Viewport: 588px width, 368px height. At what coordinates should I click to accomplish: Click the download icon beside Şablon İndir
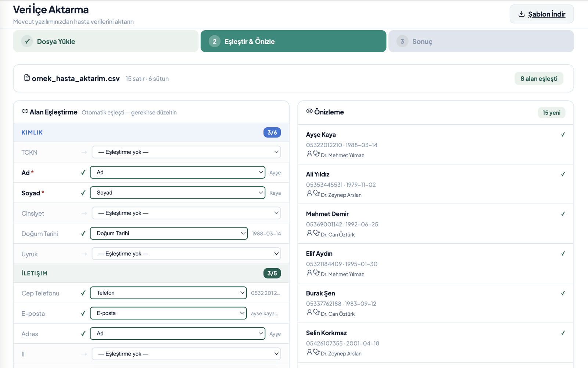(521, 14)
